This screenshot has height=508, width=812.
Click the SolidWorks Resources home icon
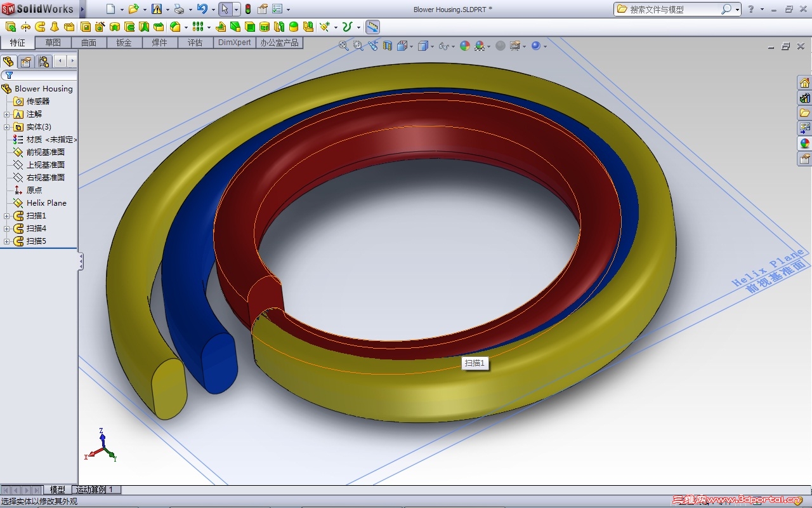click(x=804, y=83)
